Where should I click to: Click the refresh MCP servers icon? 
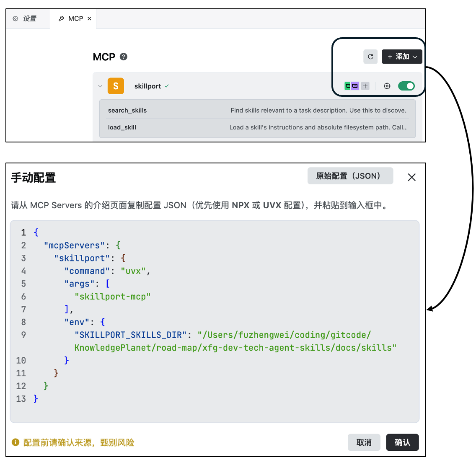point(370,57)
